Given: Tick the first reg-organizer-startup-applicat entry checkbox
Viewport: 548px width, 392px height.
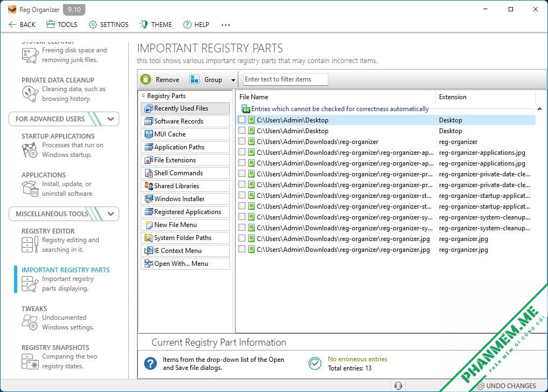Looking at the screenshot, I should (x=242, y=196).
